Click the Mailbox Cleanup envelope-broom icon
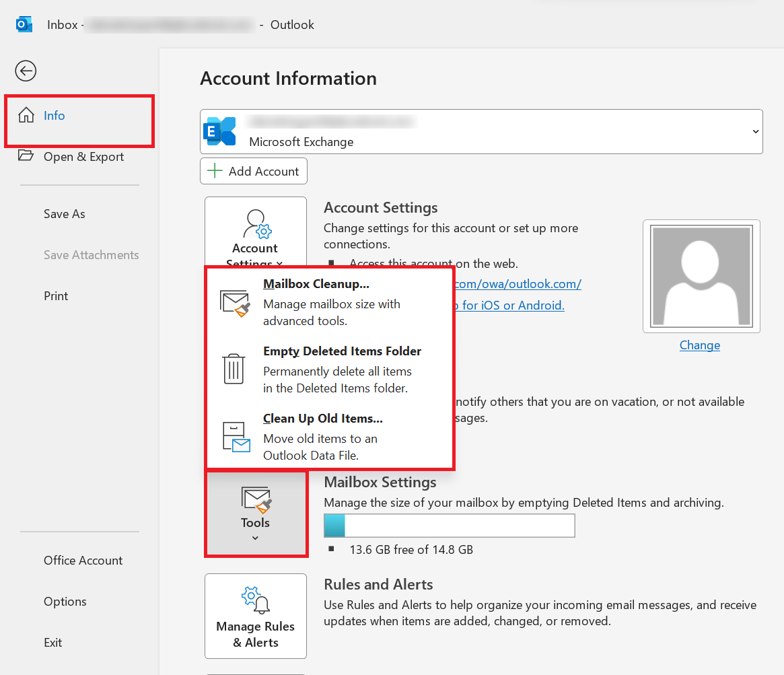This screenshot has height=675, width=784. pyautogui.click(x=235, y=303)
